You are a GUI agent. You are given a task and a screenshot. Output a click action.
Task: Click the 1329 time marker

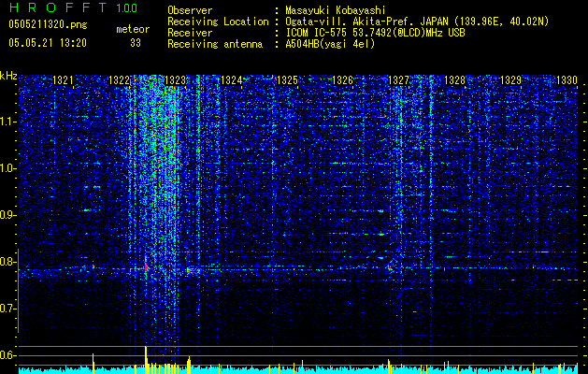[x=510, y=80]
